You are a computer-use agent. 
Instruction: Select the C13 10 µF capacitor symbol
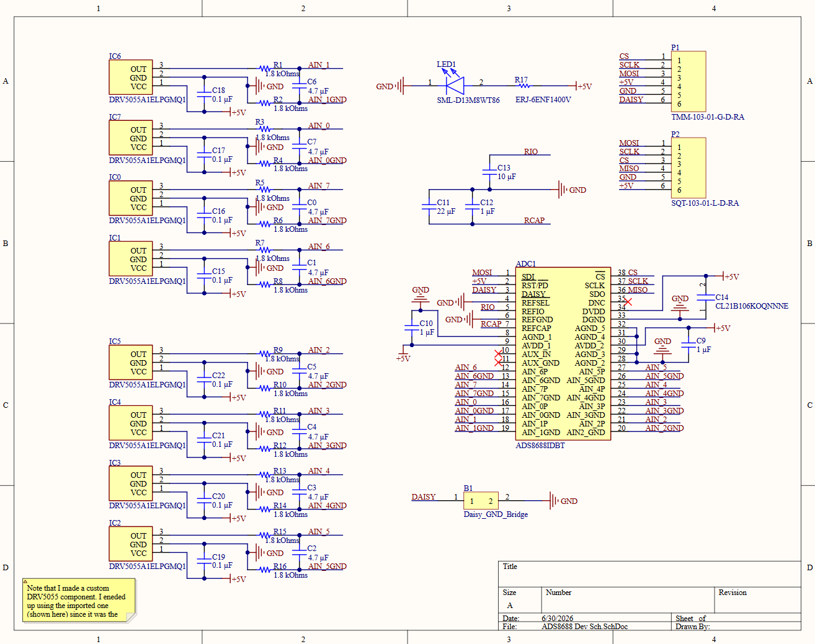pos(490,172)
